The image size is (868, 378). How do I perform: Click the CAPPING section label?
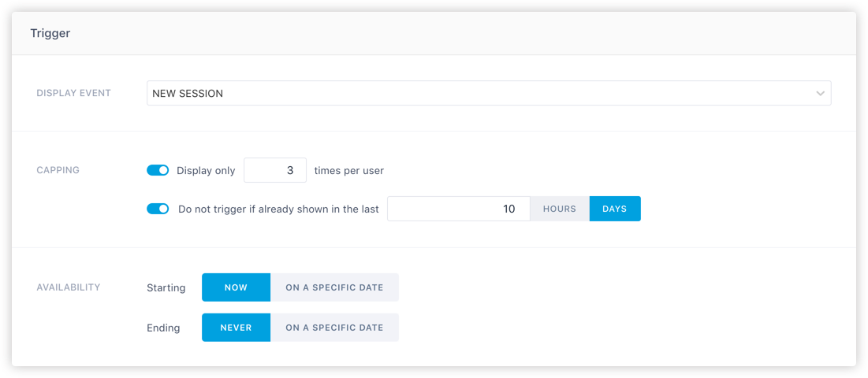tap(58, 170)
